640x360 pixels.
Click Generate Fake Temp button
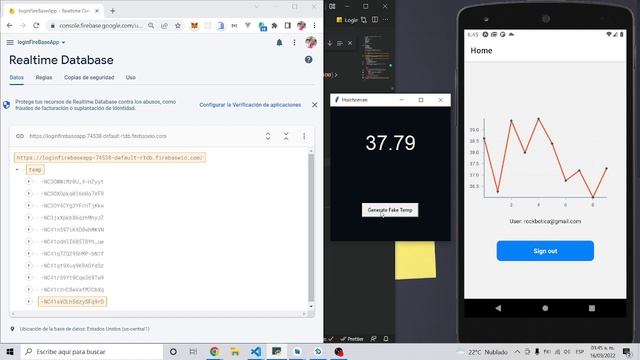tap(390, 210)
